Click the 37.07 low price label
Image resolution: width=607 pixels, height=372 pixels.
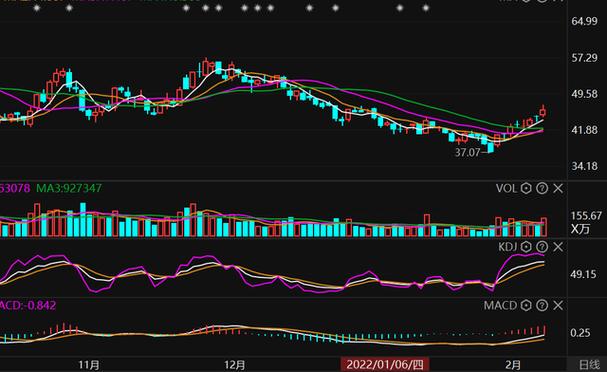[467, 153]
